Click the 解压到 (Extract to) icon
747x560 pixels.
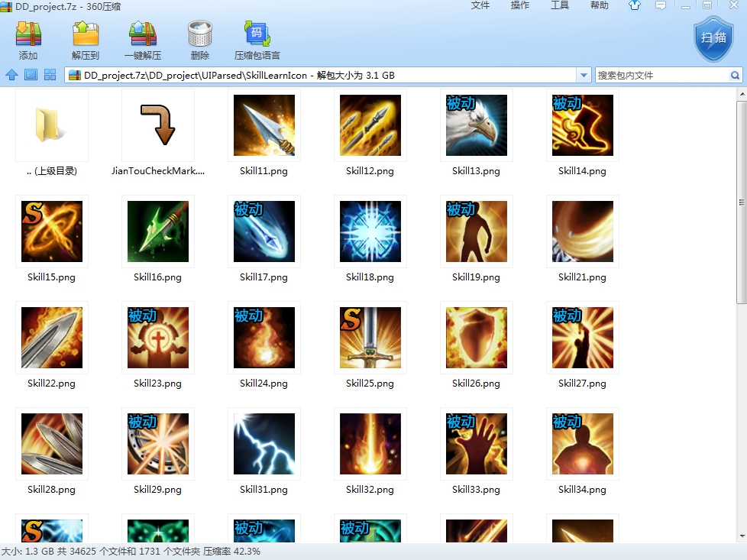pyautogui.click(x=86, y=35)
